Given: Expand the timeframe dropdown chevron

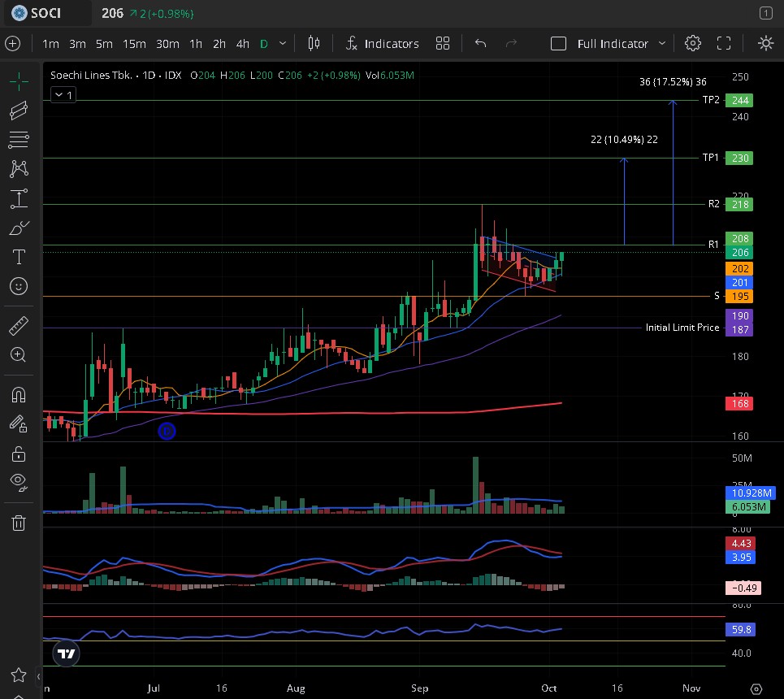Looking at the screenshot, I should coord(283,44).
